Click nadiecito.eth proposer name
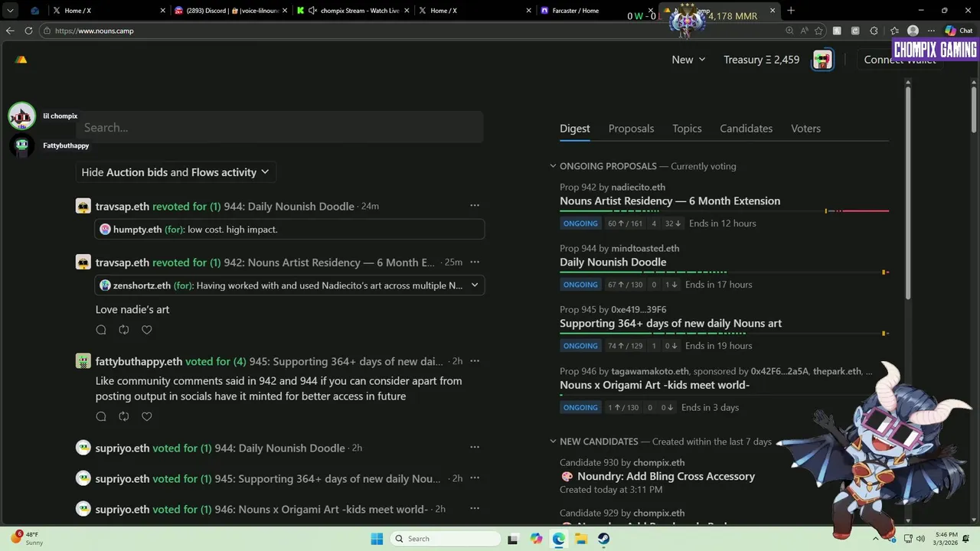The image size is (980, 551). (638, 187)
